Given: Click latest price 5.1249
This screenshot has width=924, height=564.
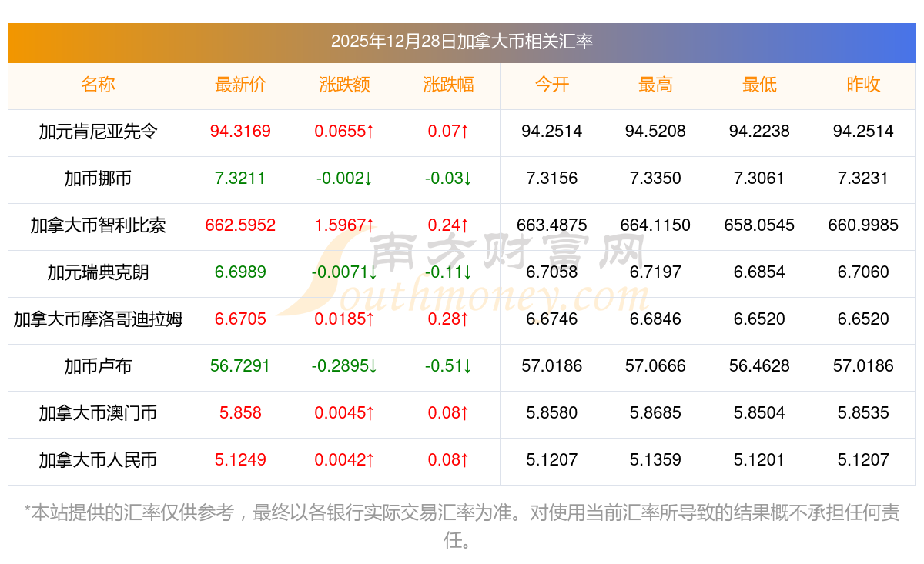Looking at the screenshot, I should [240, 460].
